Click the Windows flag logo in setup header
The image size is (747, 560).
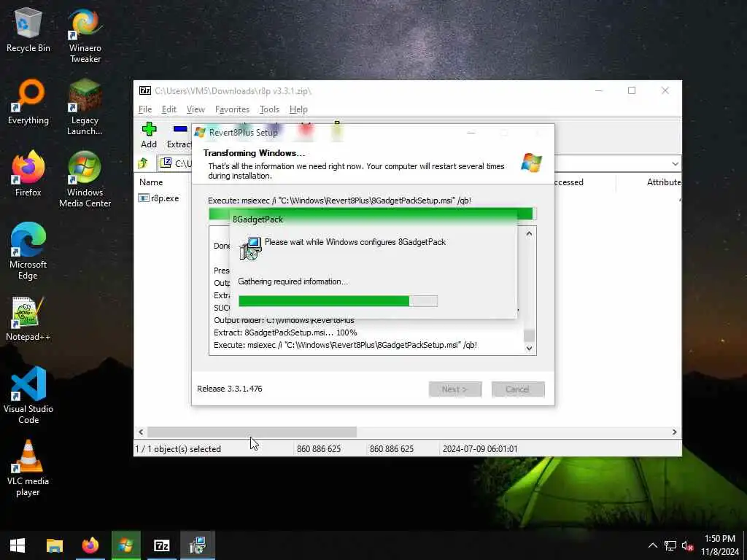click(531, 163)
